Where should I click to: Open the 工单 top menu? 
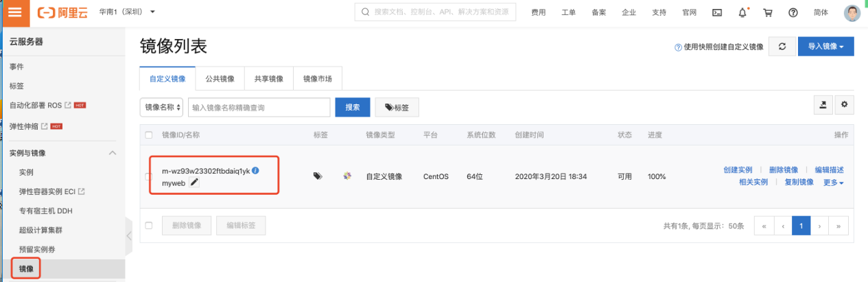569,12
